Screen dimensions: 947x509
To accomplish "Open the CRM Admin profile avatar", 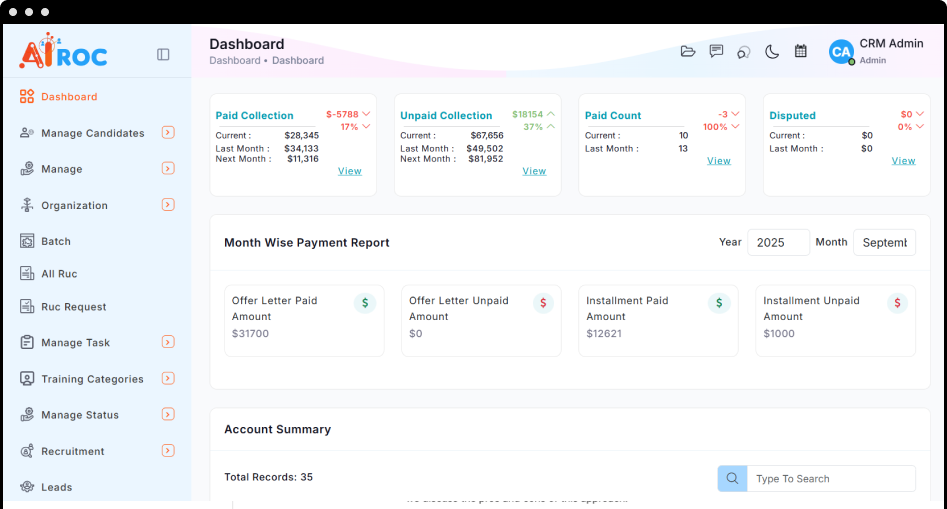I will coord(841,52).
